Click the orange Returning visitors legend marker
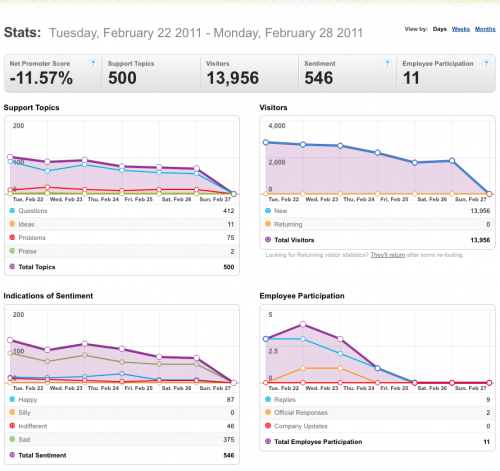Screen dimensions: 500x471 (x=268, y=224)
